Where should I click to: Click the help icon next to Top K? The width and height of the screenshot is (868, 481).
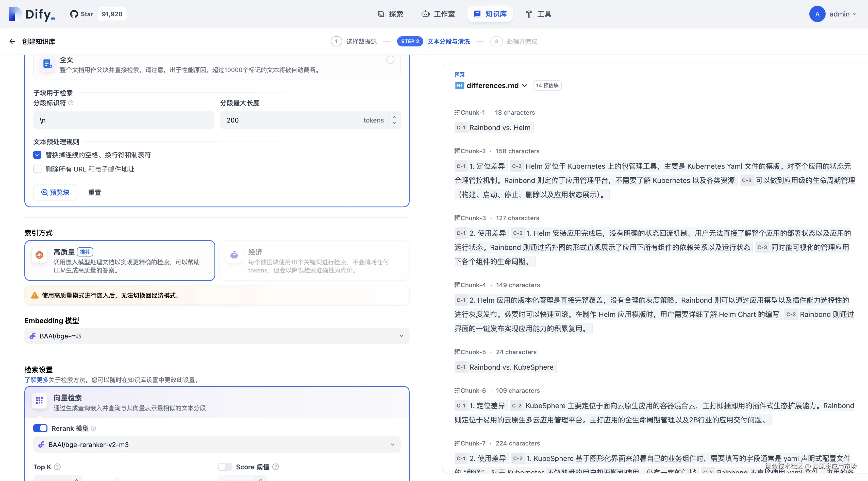[57, 467]
